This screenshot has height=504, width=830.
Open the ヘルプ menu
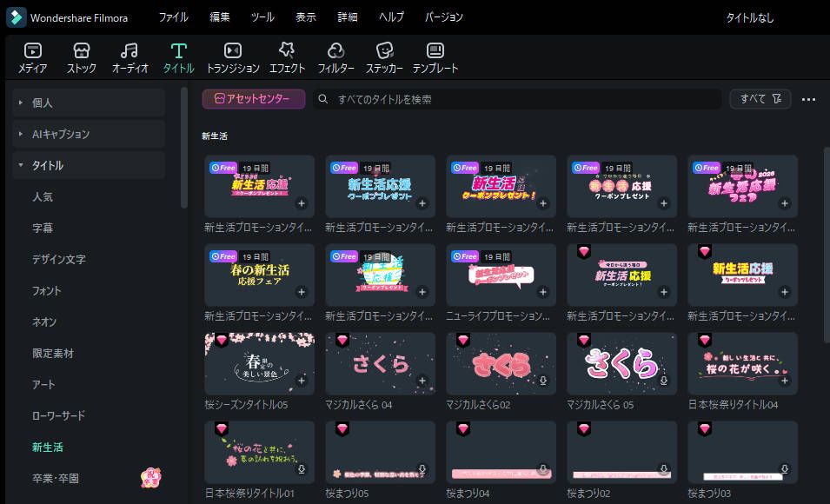[x=391, y=17]
